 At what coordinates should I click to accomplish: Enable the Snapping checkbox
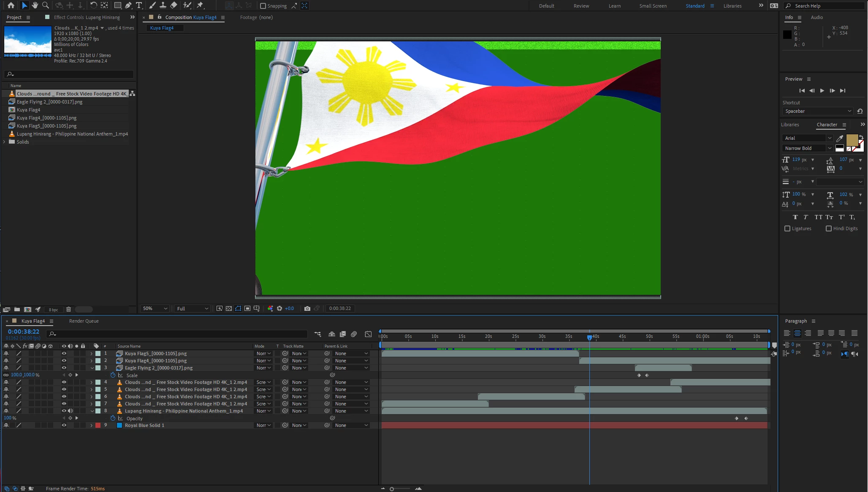coord(263,6)
